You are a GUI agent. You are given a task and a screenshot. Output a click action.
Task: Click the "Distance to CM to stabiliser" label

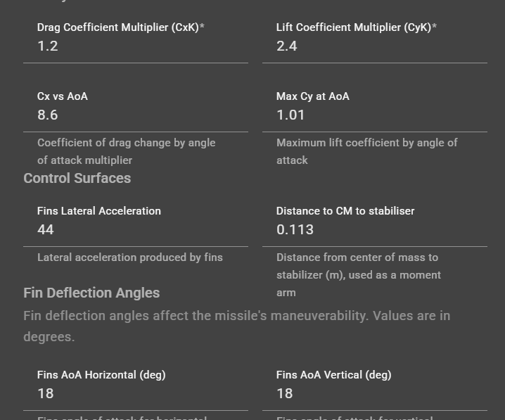pos(345,211)
